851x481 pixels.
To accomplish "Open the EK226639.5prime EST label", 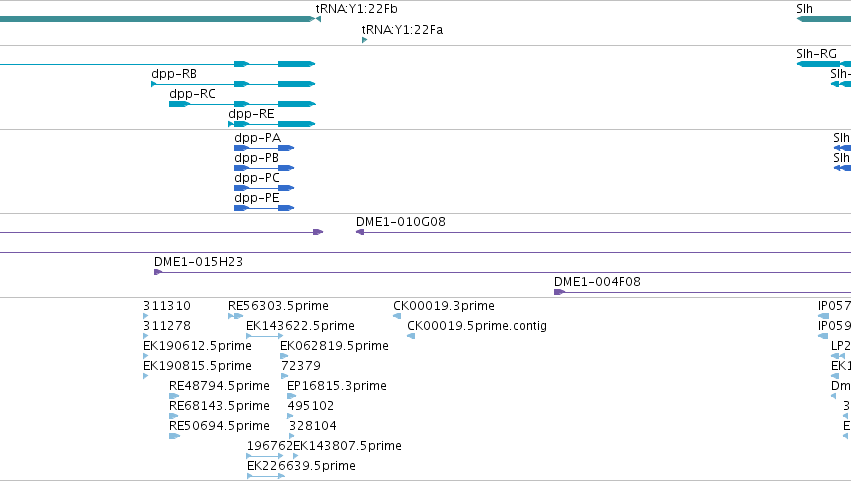I will 301,466.
